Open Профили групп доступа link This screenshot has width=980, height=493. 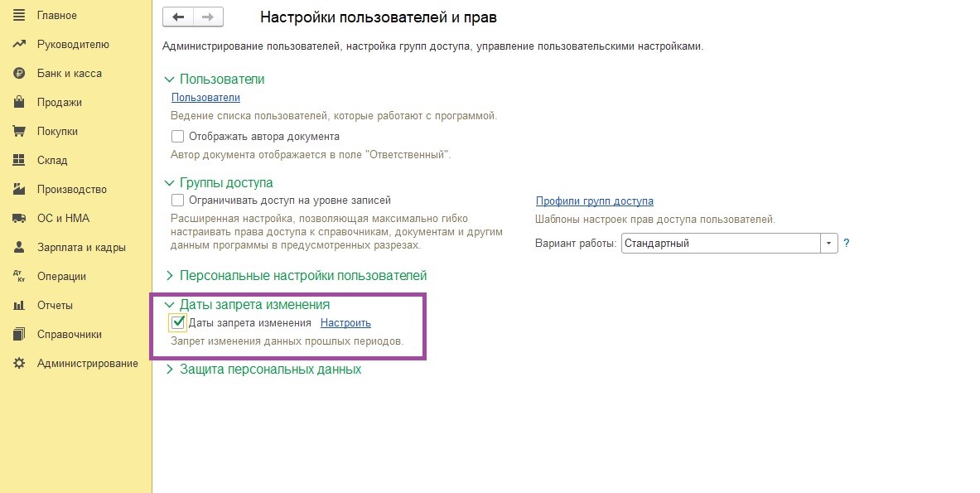[594, 201]
